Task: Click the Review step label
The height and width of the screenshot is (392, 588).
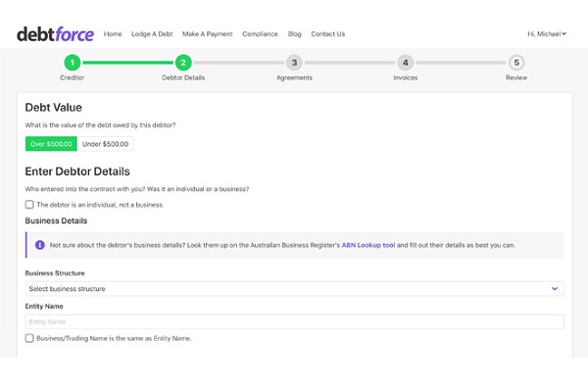Action: (x=516, y=77)
